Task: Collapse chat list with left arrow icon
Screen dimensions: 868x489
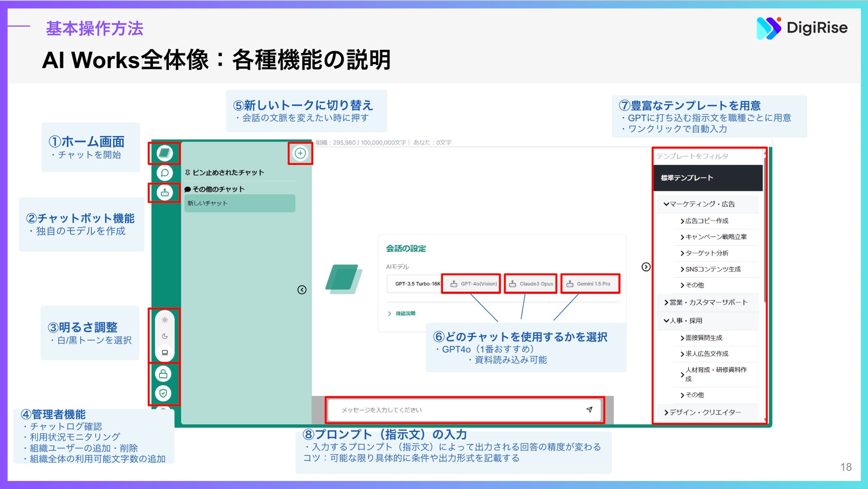Action: pyautogui.click(x=302, y=290)
